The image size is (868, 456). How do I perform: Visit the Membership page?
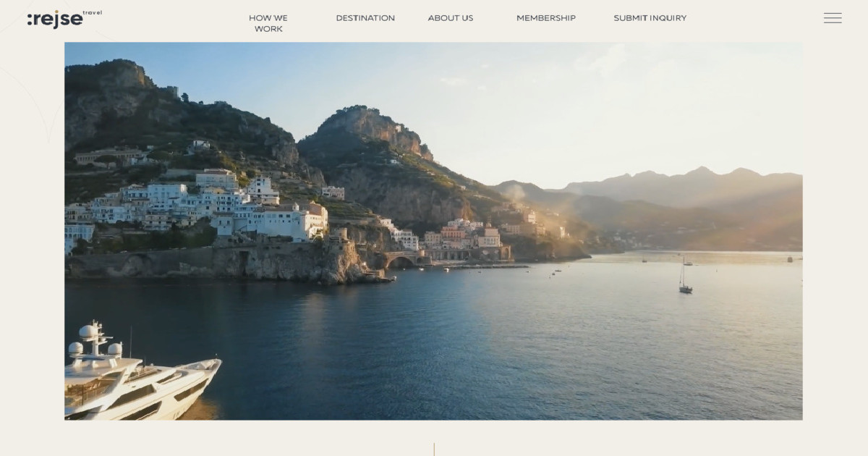click(x=546, y=18)
